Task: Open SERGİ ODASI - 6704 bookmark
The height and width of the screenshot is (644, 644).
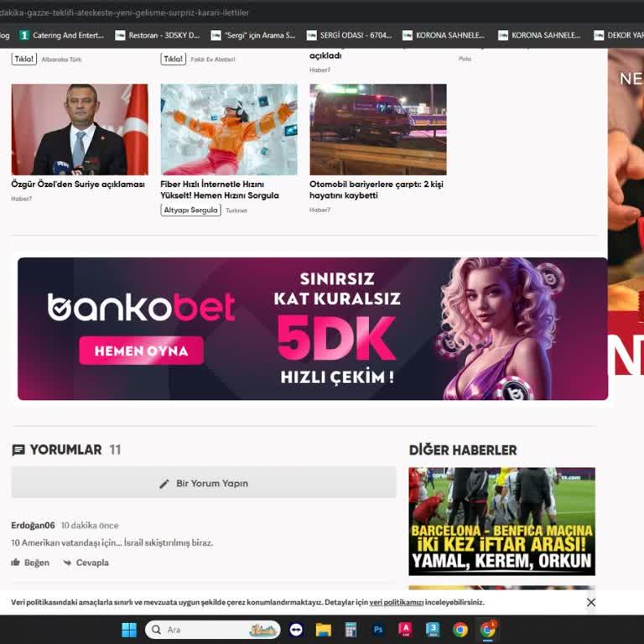Action: point(349,35)
